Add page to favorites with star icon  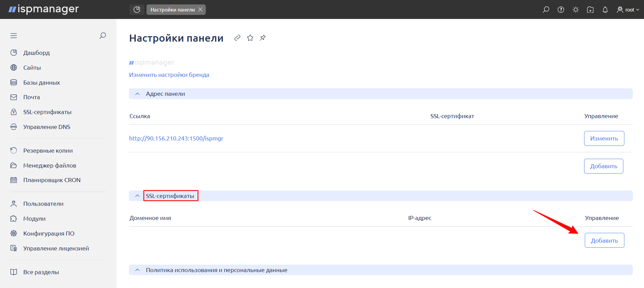pos(250,38)
